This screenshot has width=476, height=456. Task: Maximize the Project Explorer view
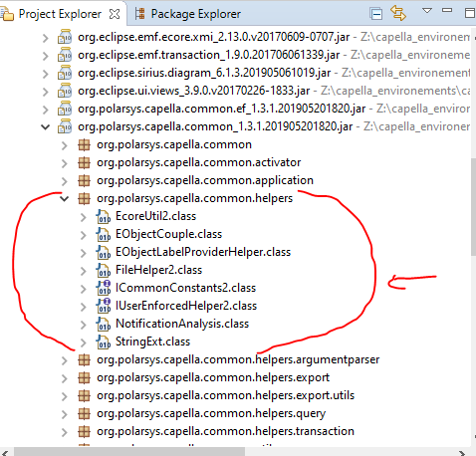[470, 13]
